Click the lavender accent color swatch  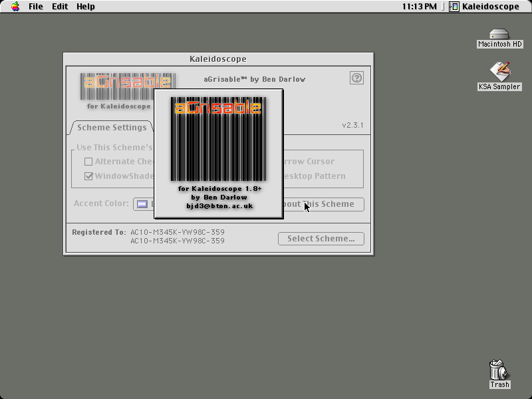142,204
